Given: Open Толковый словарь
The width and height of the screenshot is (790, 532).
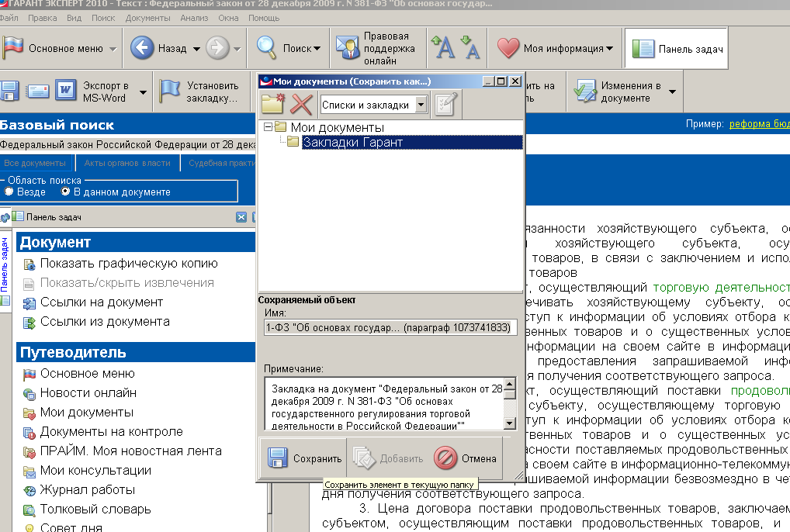Looking at the screenshot, I should tap(95, 510).
